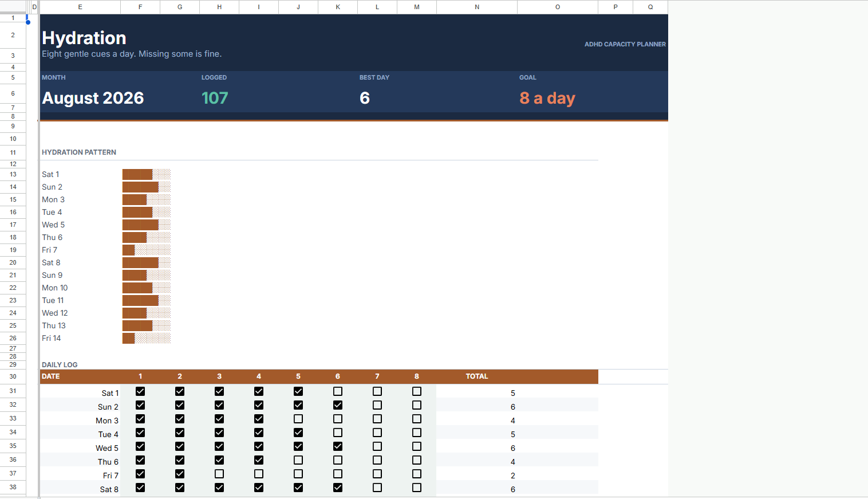Uncheck cue 4 for Thu 6
The height and width of the screenshot is (499, 868).
259,460
